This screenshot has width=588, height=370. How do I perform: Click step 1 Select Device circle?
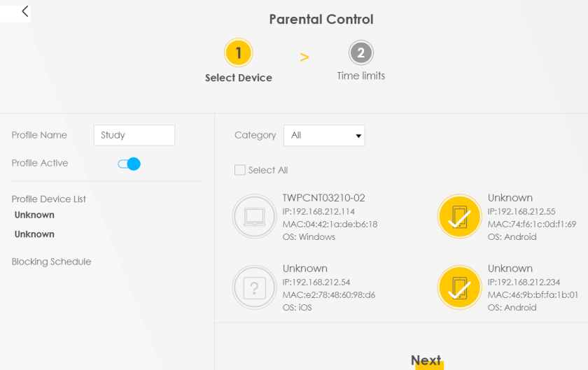[x=239, y=52]
